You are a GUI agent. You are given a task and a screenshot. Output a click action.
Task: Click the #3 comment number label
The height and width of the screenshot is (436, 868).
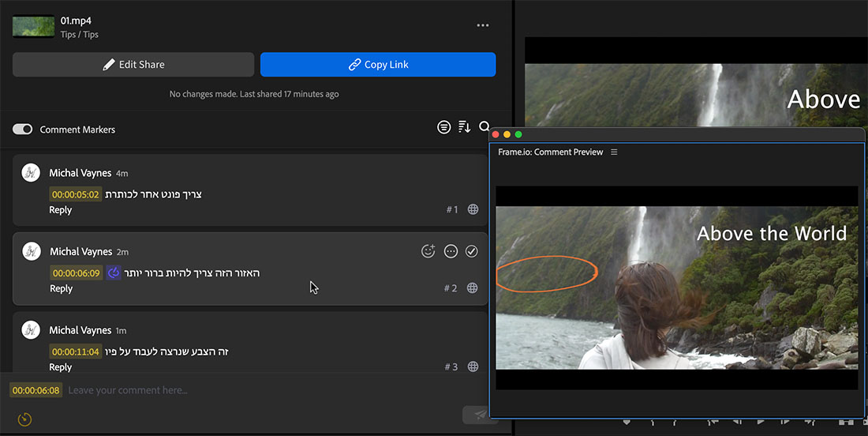451,366
